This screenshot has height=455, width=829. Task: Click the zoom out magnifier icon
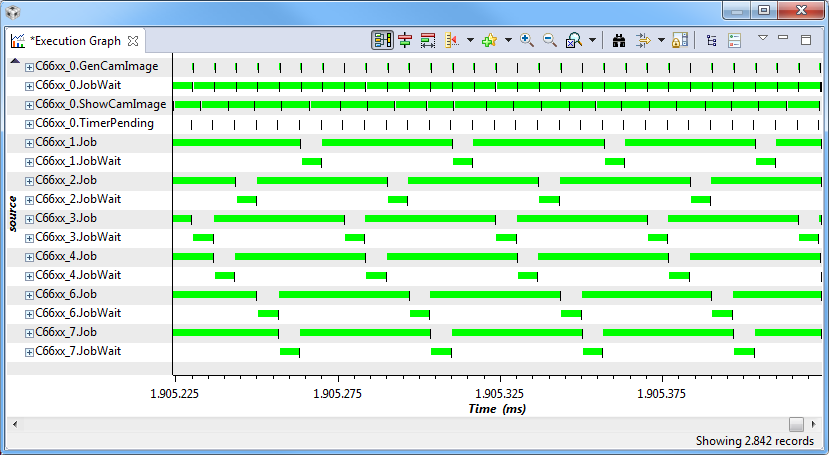pos(550,40)
